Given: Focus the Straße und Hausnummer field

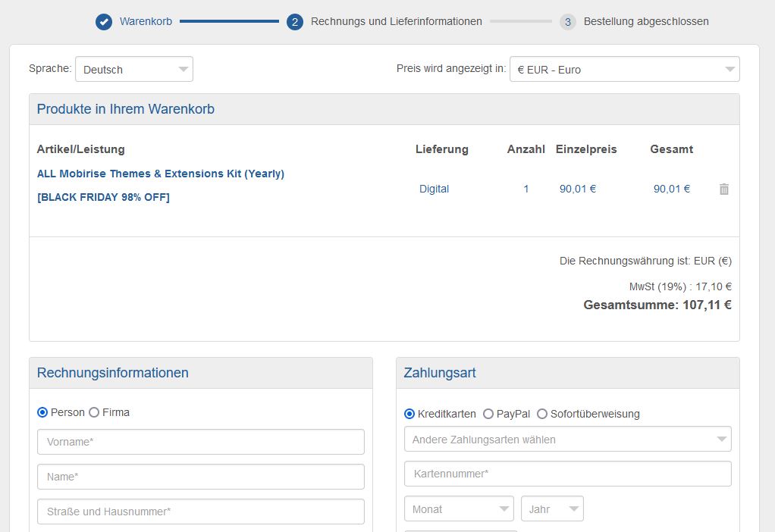Looking at the screenshot, I should (201, 512).
